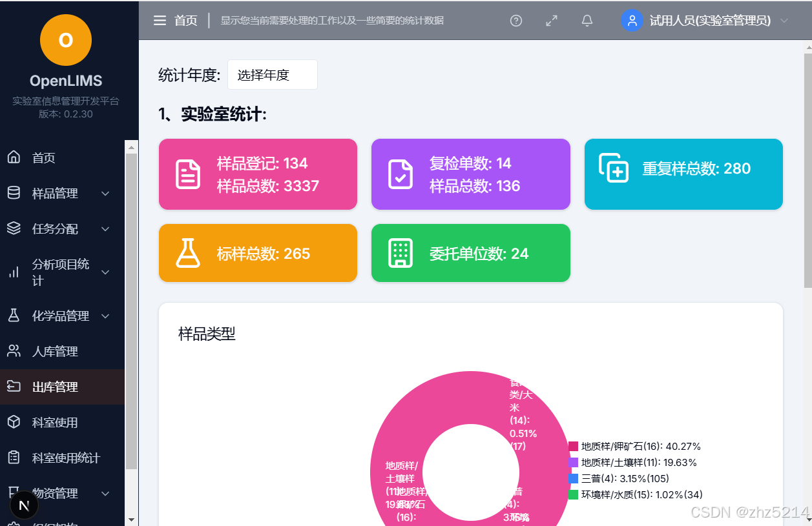
Task: Open the 委托单位数: 24 card
Action: (470, 253)
